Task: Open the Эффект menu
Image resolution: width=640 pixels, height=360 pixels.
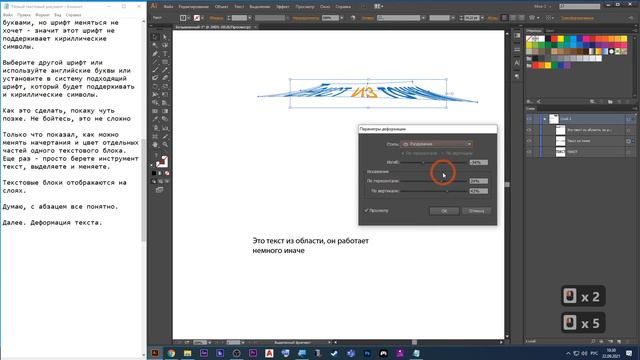Action: (x=282, y=7)
